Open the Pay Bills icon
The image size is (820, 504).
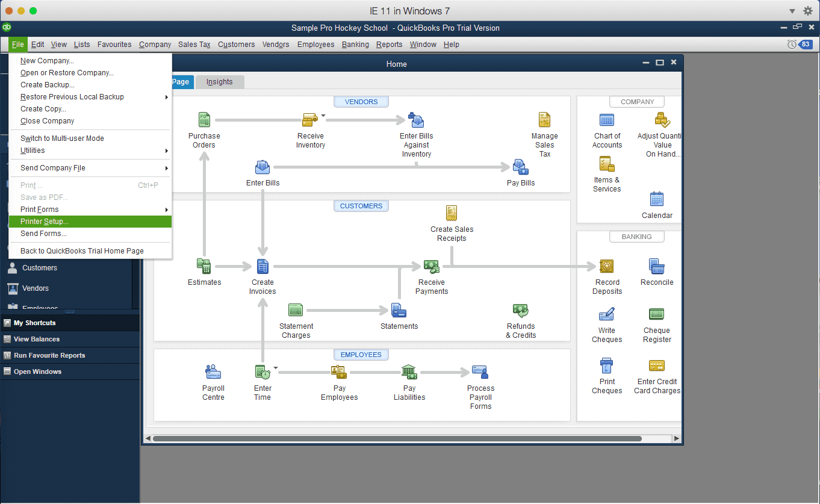520,167
